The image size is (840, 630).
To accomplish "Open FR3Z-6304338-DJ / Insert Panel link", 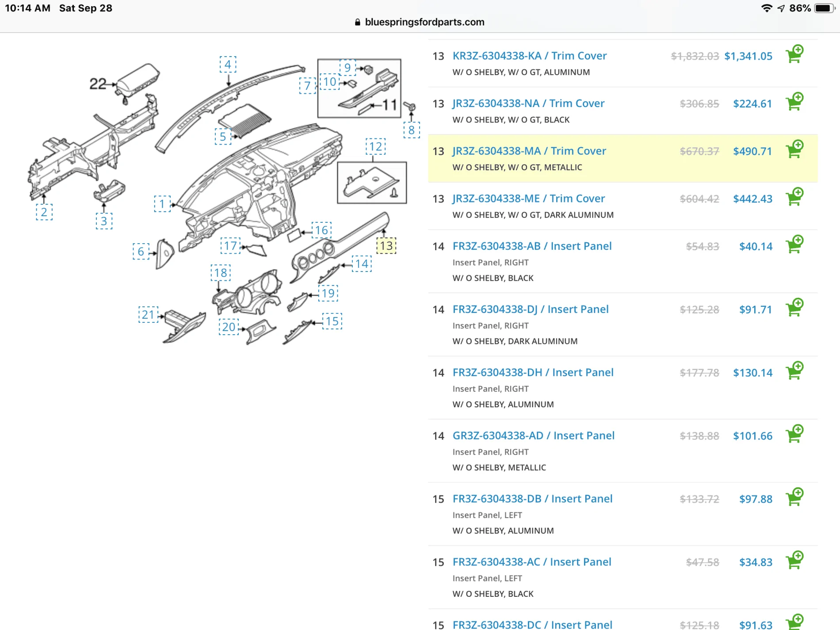I will pos(531,309).
